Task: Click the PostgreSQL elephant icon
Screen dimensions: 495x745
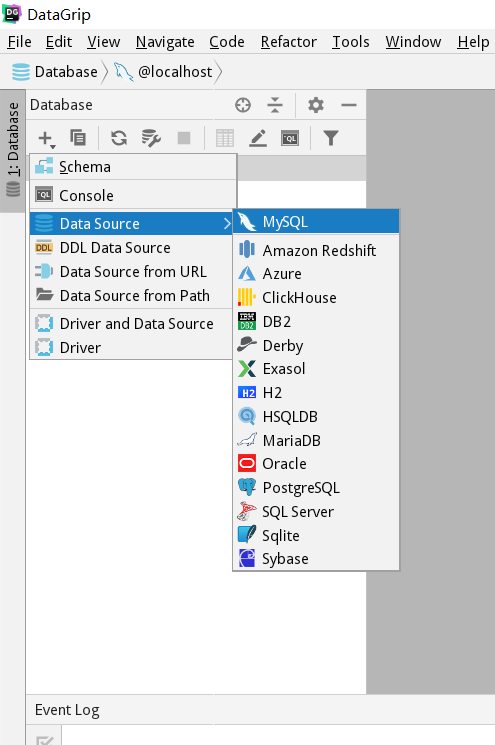Action: (247, 487)
